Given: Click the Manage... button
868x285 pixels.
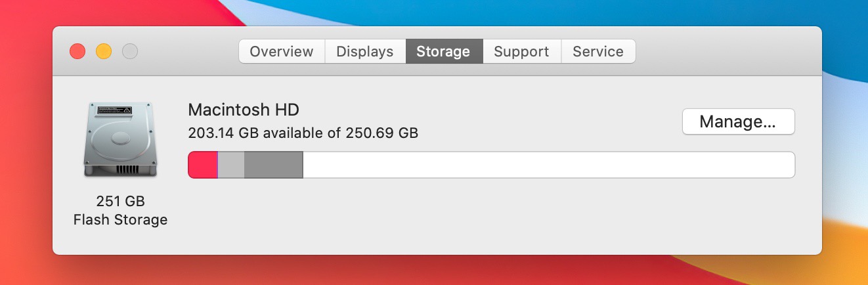Looking at the screenshot, I should point(739,121).
